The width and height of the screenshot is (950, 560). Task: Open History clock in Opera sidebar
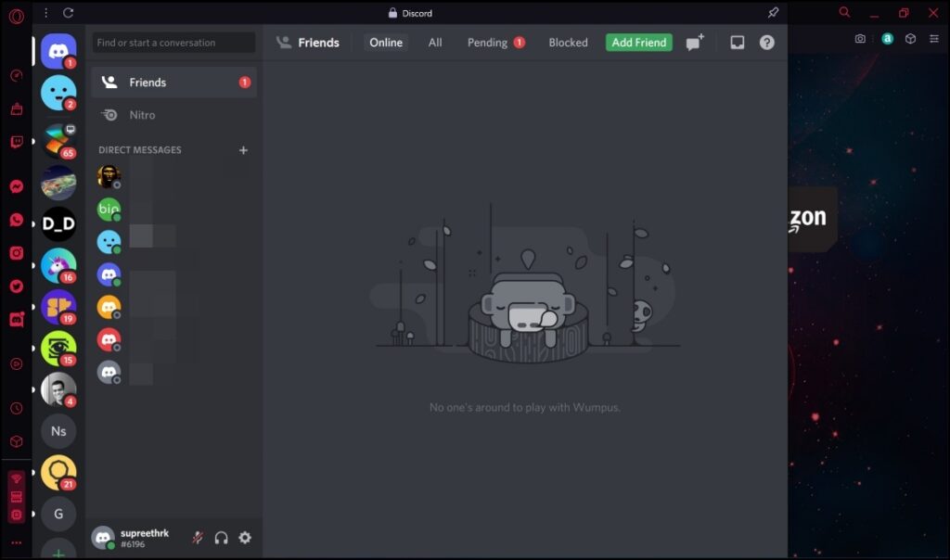coord(17,408)
